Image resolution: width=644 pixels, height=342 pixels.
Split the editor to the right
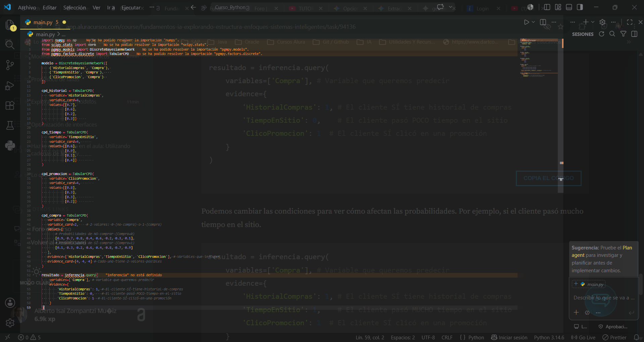coord(543,22)
